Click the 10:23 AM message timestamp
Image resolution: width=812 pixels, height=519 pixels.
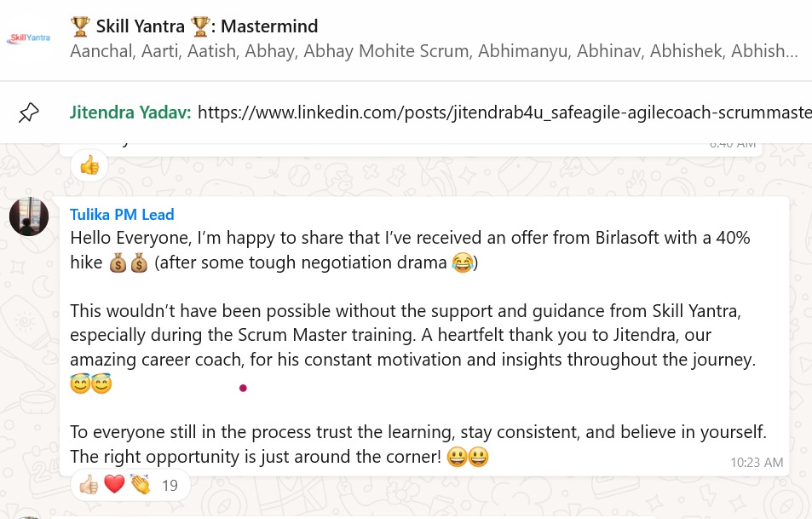(756, 463)
